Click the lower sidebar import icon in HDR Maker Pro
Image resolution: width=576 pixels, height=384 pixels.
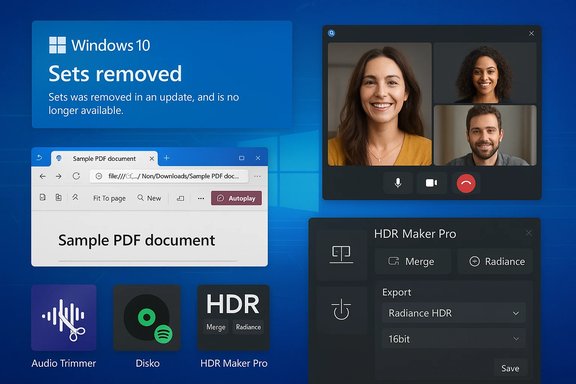(x=341, y=309)
